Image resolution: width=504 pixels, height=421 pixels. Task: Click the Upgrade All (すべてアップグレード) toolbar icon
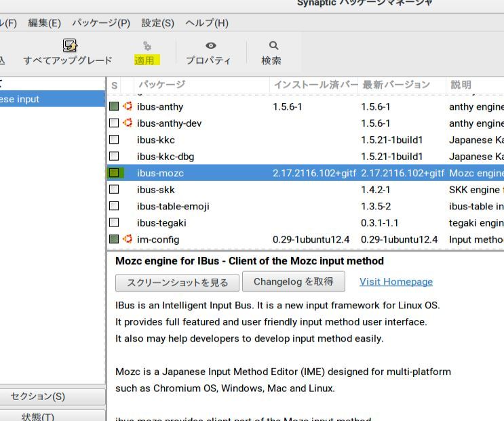(x=70, y=45)
